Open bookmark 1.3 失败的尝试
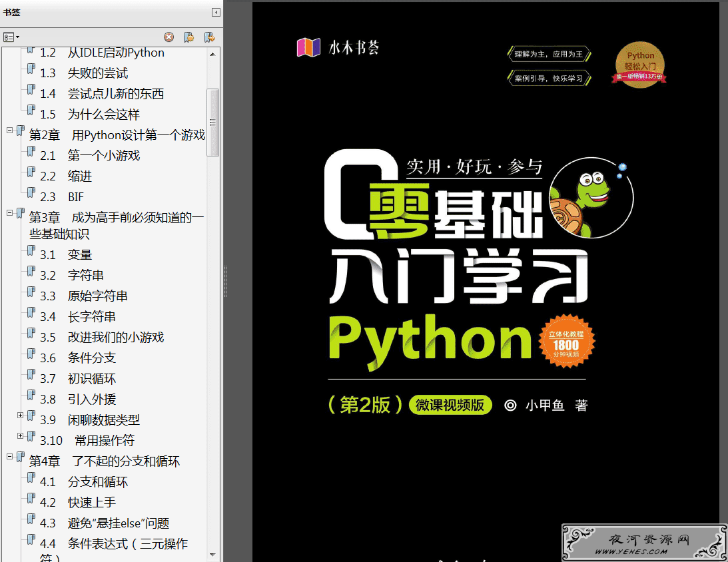Image resolution: width=728 pixels, height=562 pixels. pos(84,73)
